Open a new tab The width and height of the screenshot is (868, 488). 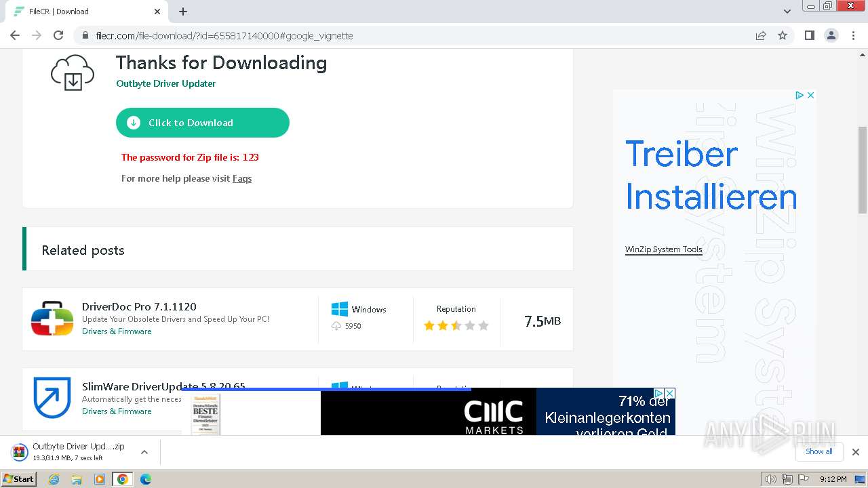(x=183, y=12)
